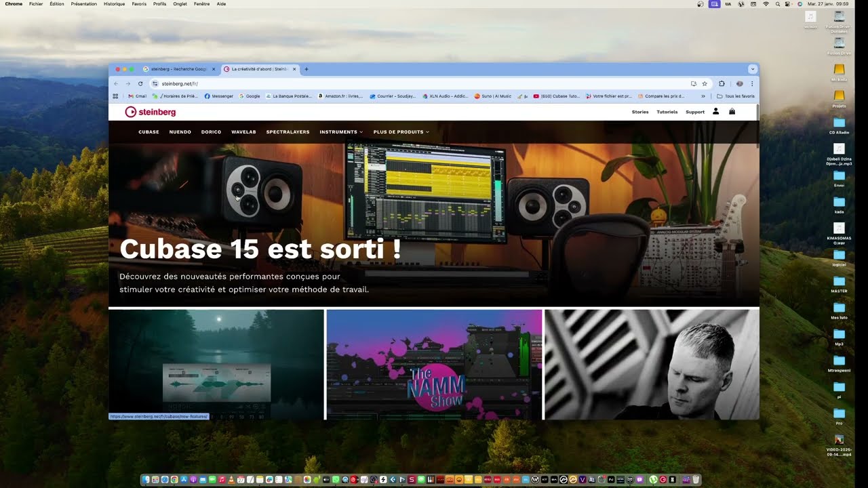The width and height of the screenshot is (868, 488).
Task: Open CUBASE in site navigation
Action: (x=149, y=132)
